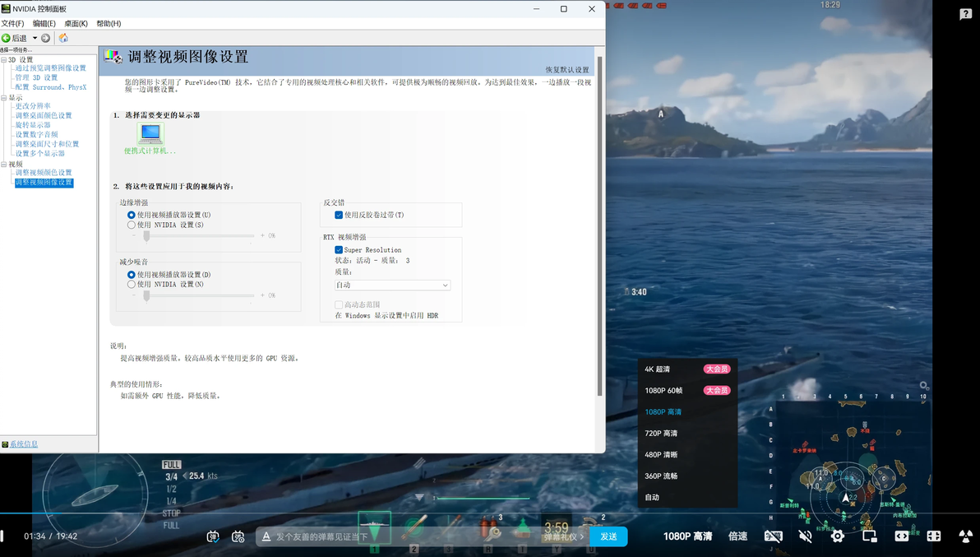This screenshot has width=980, height=557.
Task: Toggle Super Resolution checkbox
Action: point(339,250)
